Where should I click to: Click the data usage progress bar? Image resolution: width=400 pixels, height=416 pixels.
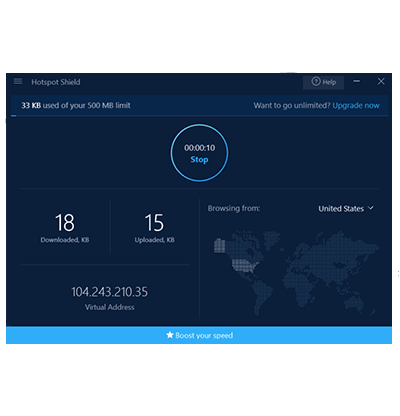(199, 116)
